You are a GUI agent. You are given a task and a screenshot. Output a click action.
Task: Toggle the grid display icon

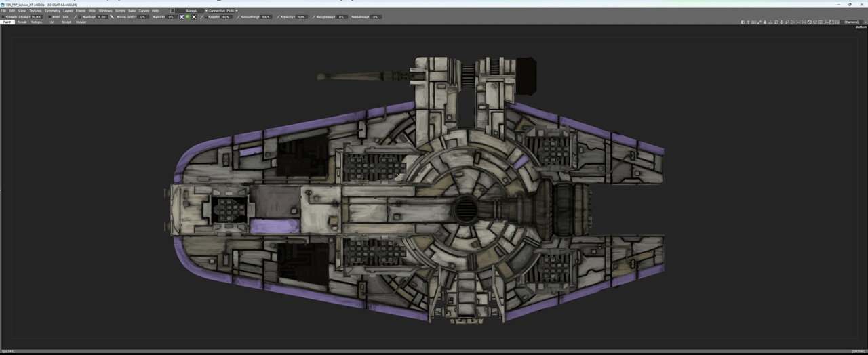point(821,22)
